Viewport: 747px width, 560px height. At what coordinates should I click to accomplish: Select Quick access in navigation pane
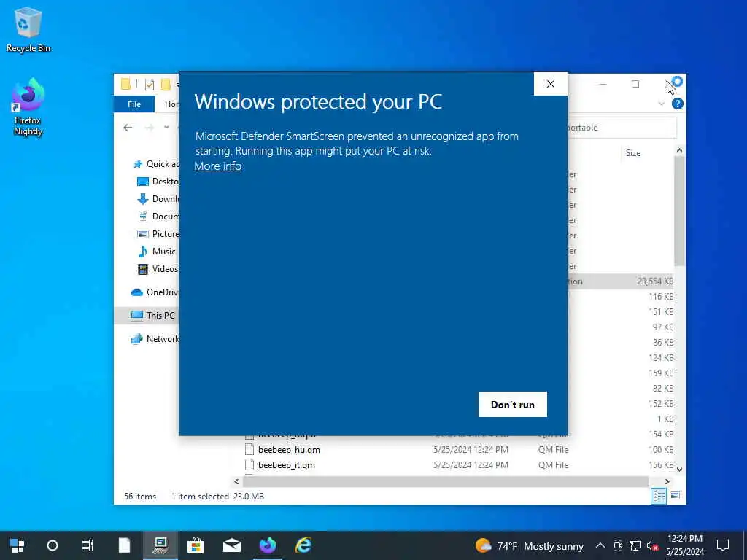156,164
